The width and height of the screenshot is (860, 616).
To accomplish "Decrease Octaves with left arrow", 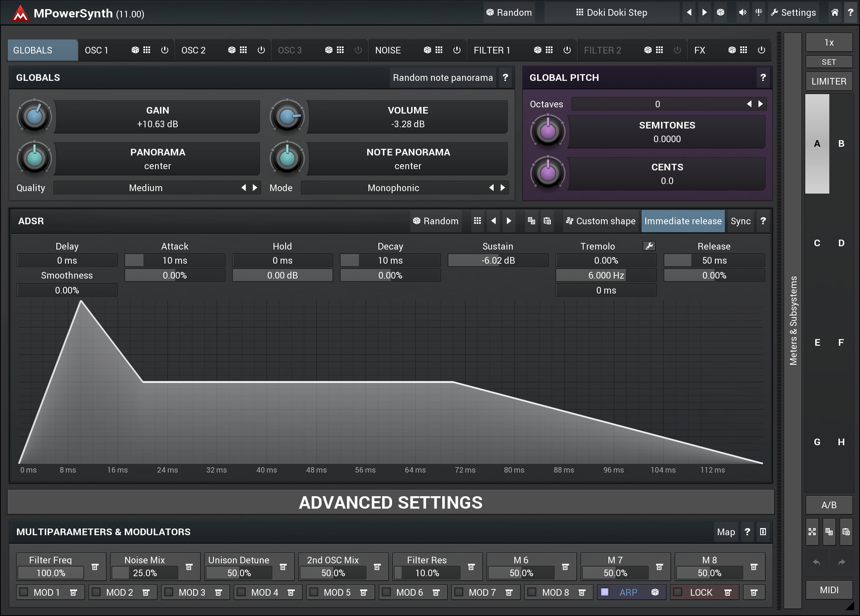I will [x=749, y=104].
